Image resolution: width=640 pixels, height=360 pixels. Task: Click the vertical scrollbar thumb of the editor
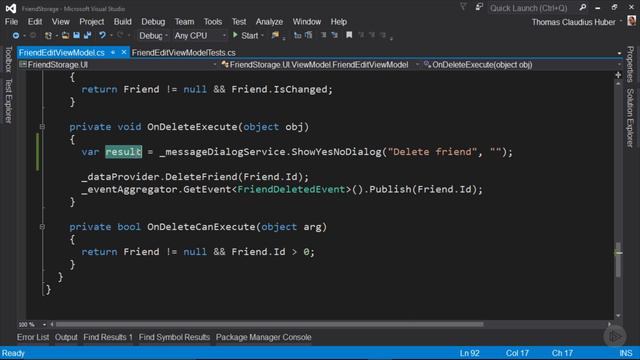618,260
